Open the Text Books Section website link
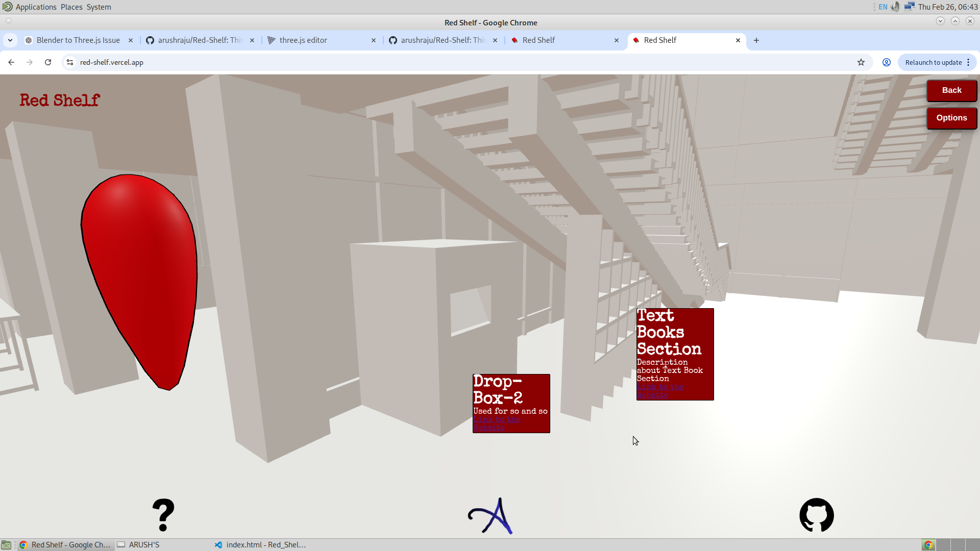The image size is (980, 551). tap(660, 391)
